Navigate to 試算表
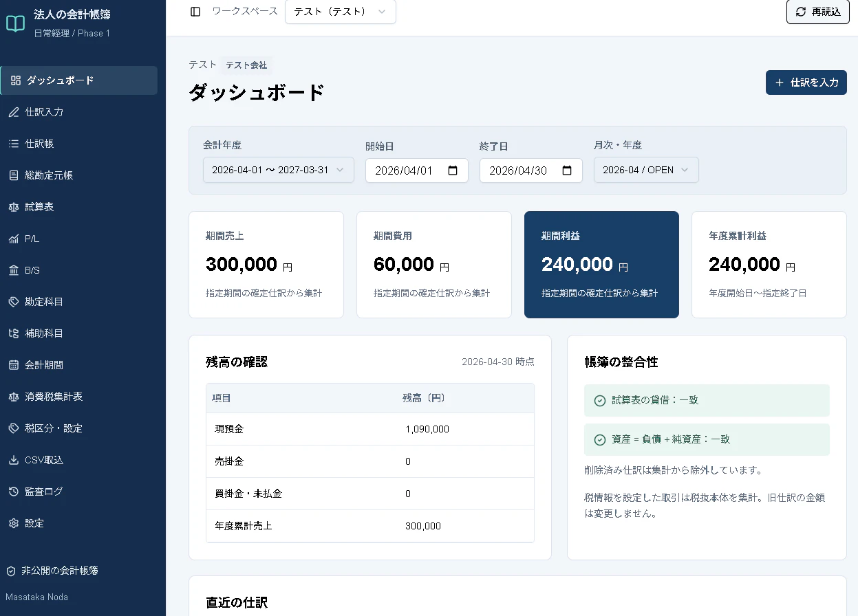This screenshot has width=858, height=616. pyautogui.click(x=79, y=207)
